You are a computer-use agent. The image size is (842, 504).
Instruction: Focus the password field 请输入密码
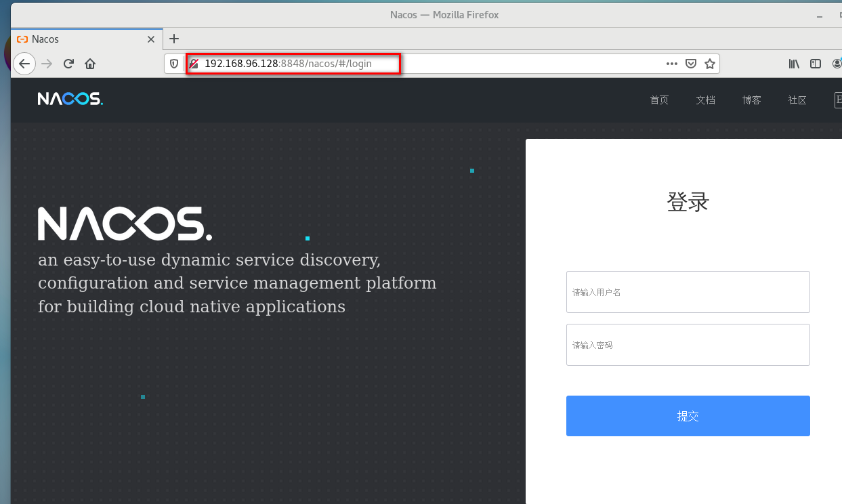pos(688,345)
